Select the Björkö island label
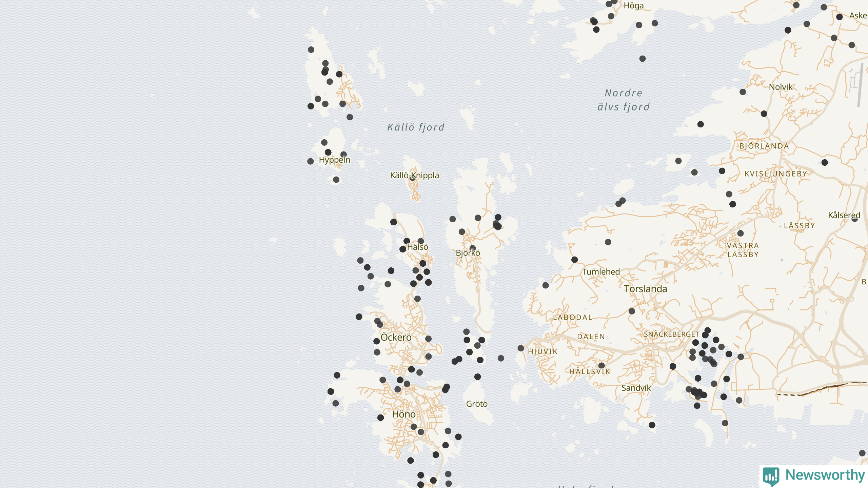This screenshot has width=868, height=488. coord(468,253)
